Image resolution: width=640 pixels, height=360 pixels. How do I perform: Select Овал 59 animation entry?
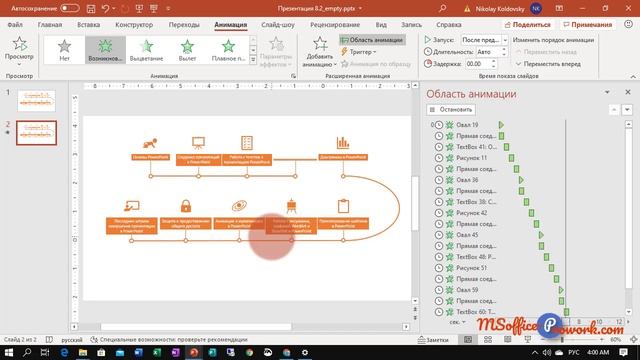tap(468, 290)
